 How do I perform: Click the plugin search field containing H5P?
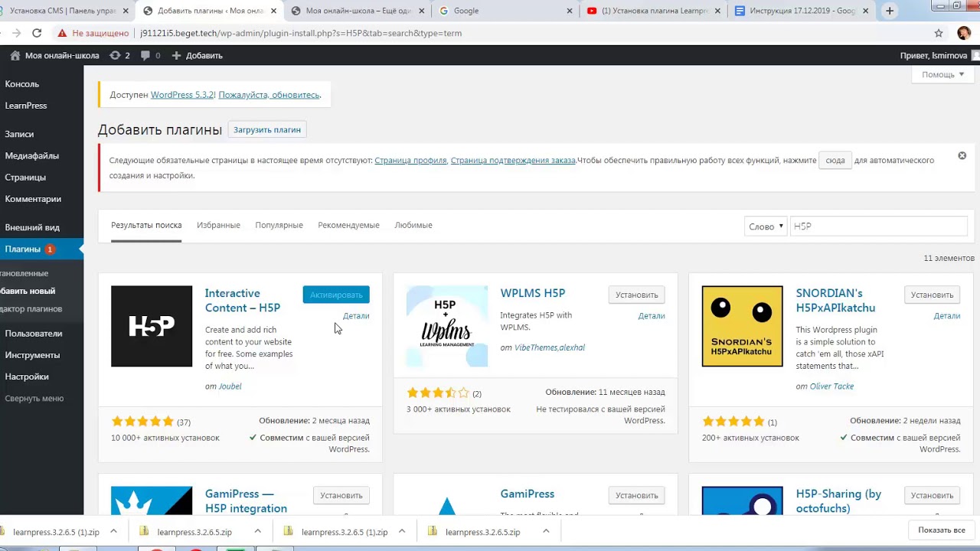point(879,227)
